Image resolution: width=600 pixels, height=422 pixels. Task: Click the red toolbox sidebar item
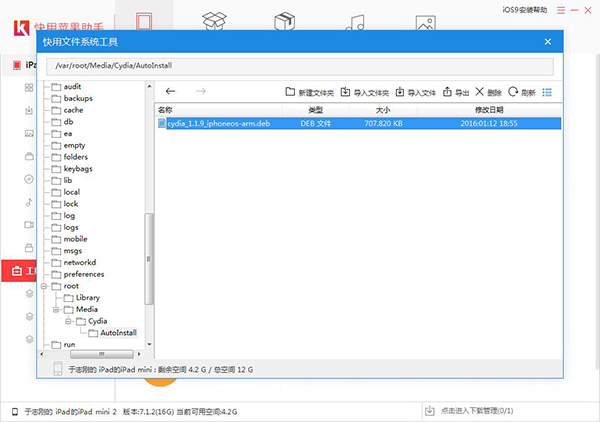point(19,271)
